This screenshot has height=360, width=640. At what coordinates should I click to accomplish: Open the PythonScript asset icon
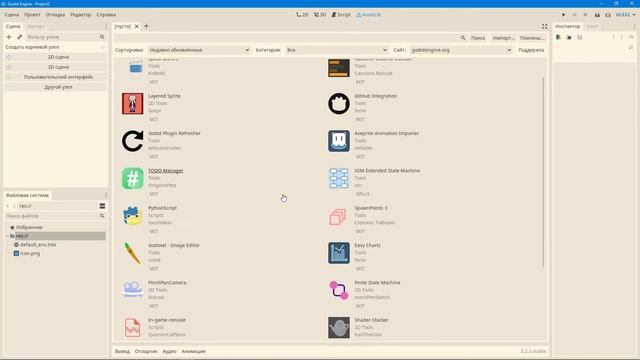(133, 216)
